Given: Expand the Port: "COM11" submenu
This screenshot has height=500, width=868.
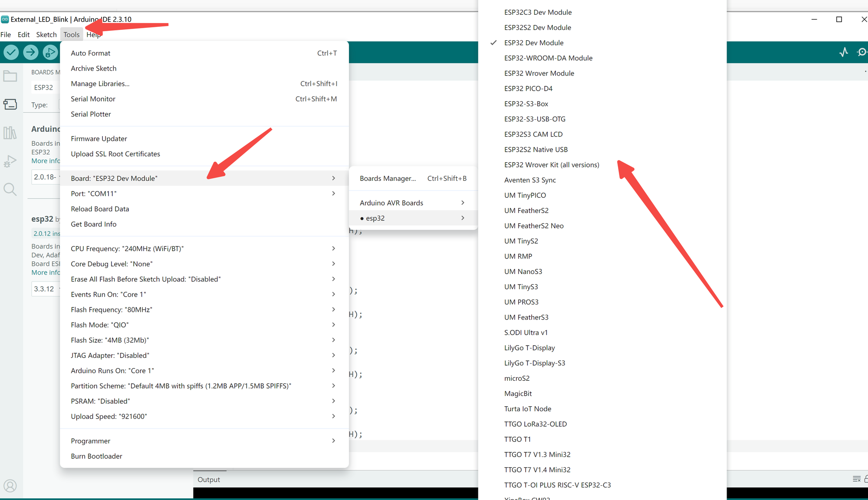Looking at the screenshot, I should [204, 193].
